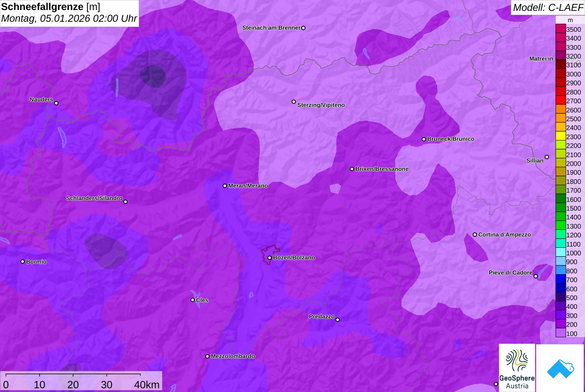Click the blue arrow cloud logo
This screenshot has width=585, height=392.
coord(560,368)
